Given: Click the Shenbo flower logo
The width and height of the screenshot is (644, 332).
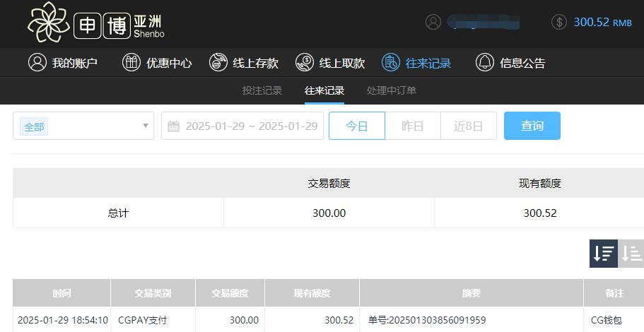Looking at the screenshot, I should tap(49, 23).
